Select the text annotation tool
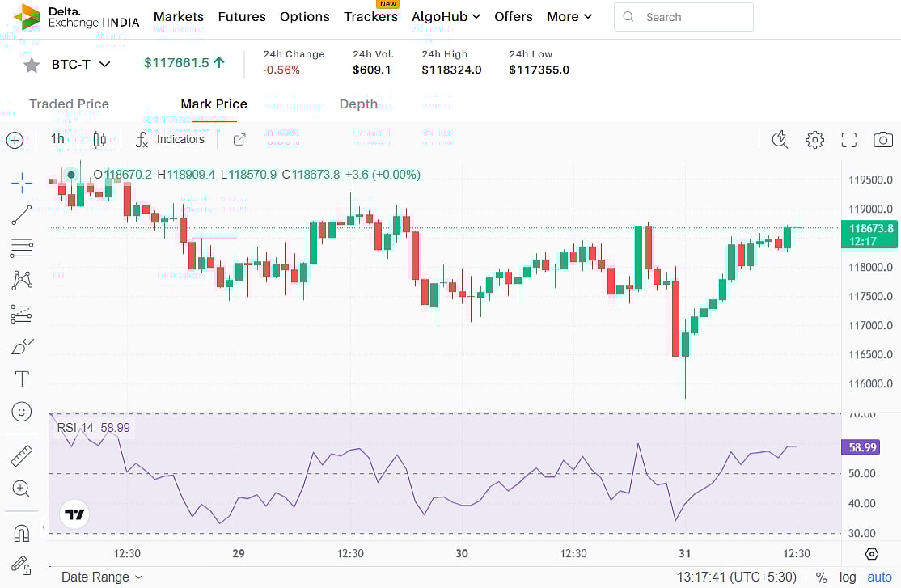This screenshot has width=901, height=588. 21,379
